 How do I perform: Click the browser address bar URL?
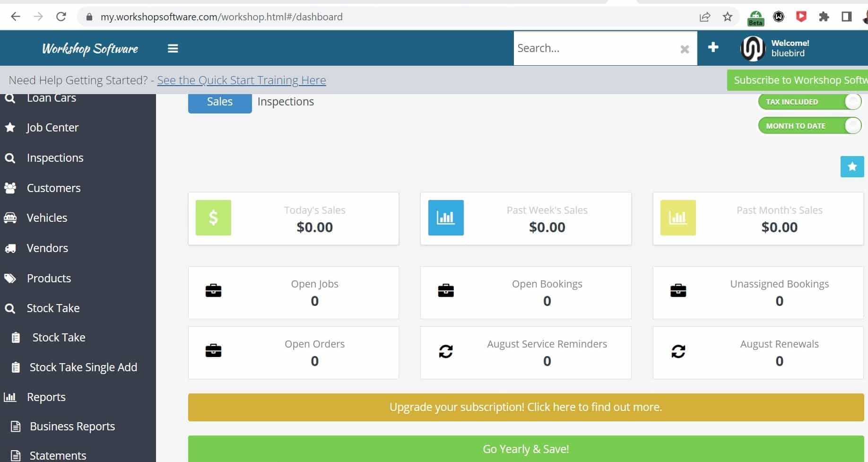coord(221,17)
